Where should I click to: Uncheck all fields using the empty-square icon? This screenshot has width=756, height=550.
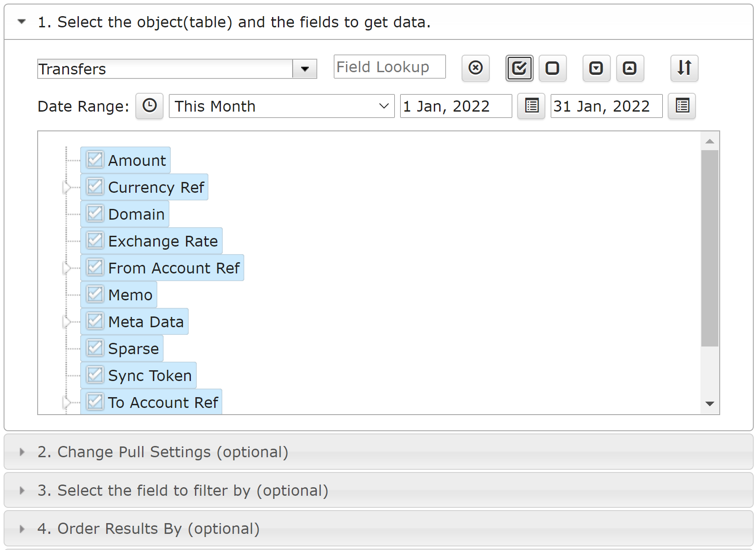point(553,68)
